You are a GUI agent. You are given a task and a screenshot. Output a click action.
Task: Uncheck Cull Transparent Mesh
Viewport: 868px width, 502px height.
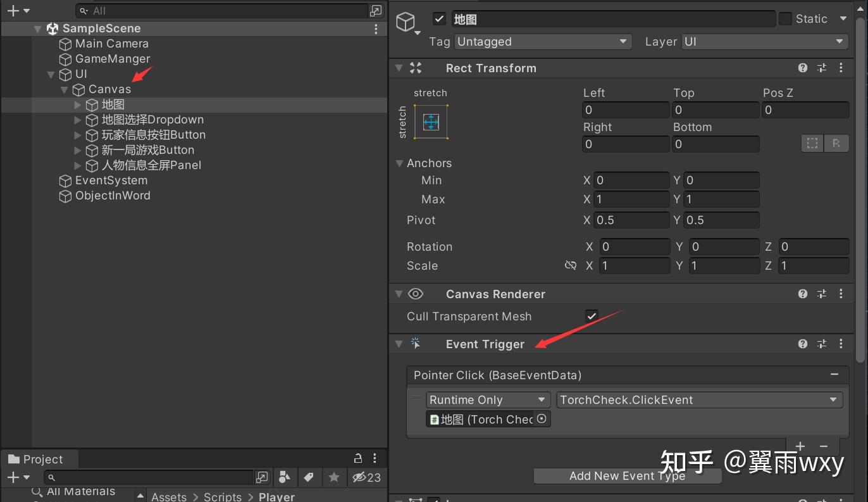pos(592,316)
